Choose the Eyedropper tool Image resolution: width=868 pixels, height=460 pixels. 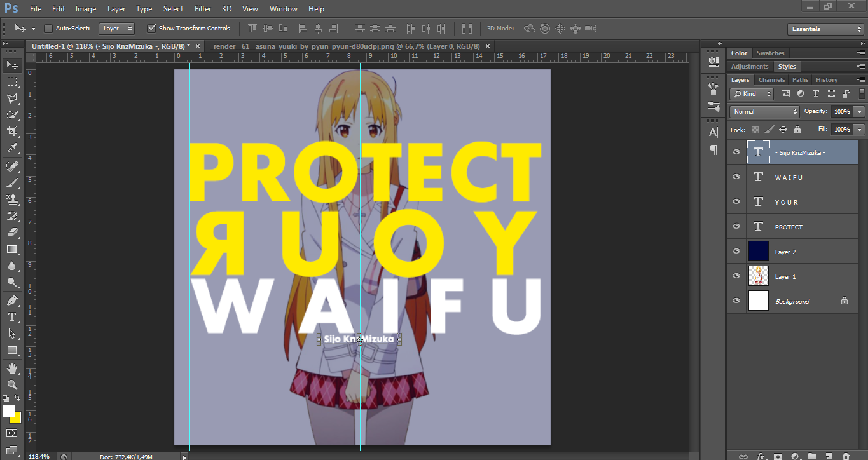click(x=13, y=148)
